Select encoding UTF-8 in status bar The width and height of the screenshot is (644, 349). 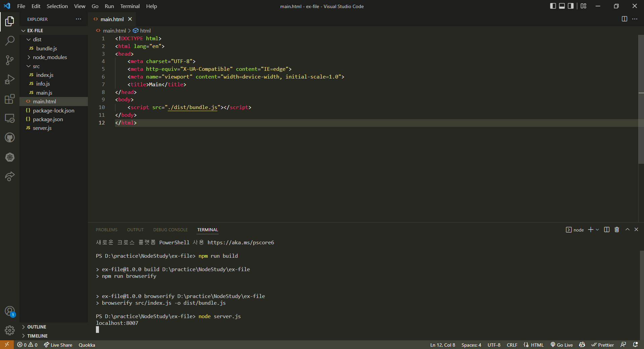pos(494,345)
